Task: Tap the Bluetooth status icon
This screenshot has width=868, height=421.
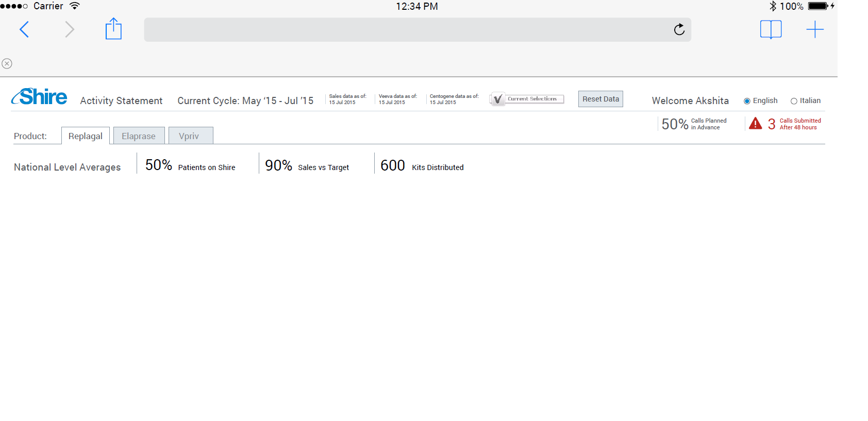Action: tap(773, 6)
